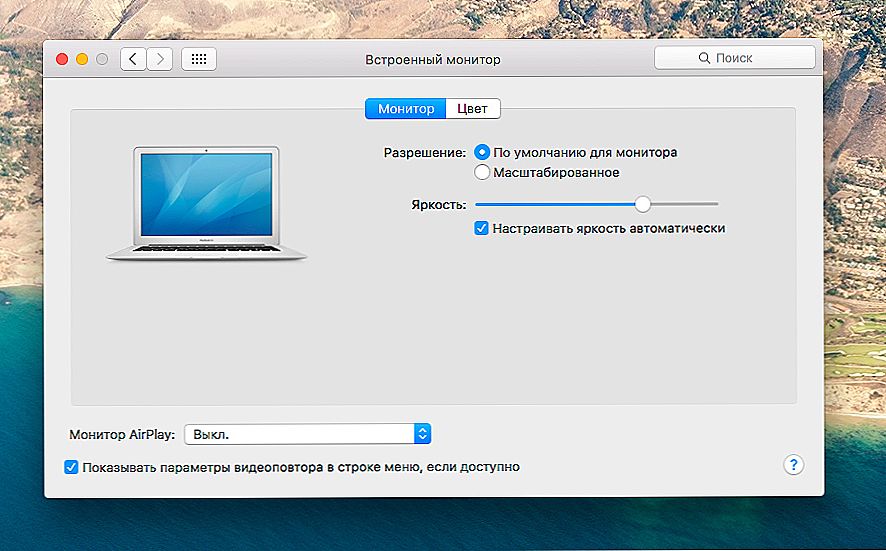The image size is (886, 551).
Task: Click the Яркость: label
Action: pyautogui.click(x=439, y=205)
